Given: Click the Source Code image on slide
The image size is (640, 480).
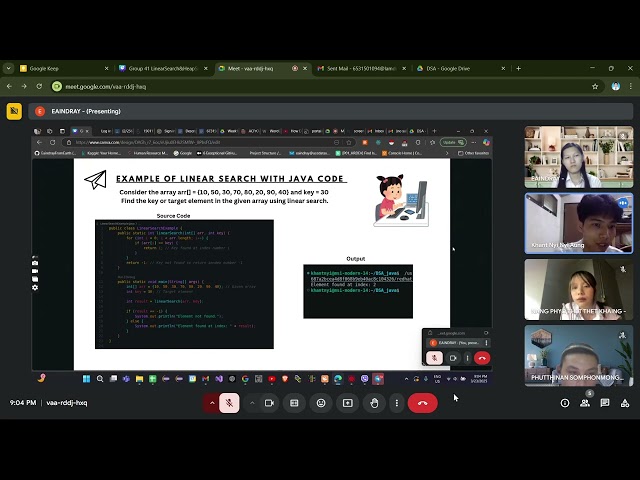Looking at the screenshot, I should point(184,284).
